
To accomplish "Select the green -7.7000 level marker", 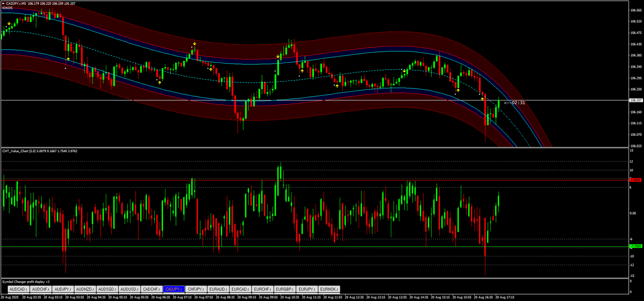I will (x=636, y=246).
